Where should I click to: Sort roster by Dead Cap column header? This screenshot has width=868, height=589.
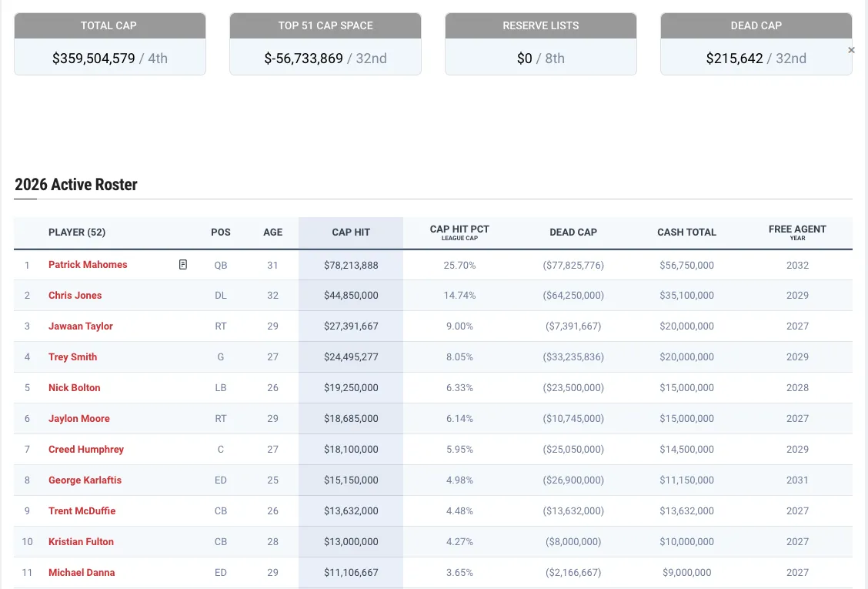point(573,233)
